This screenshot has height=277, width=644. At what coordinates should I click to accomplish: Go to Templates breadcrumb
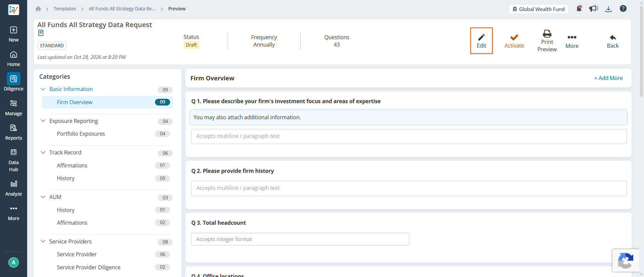pos(65,9)
